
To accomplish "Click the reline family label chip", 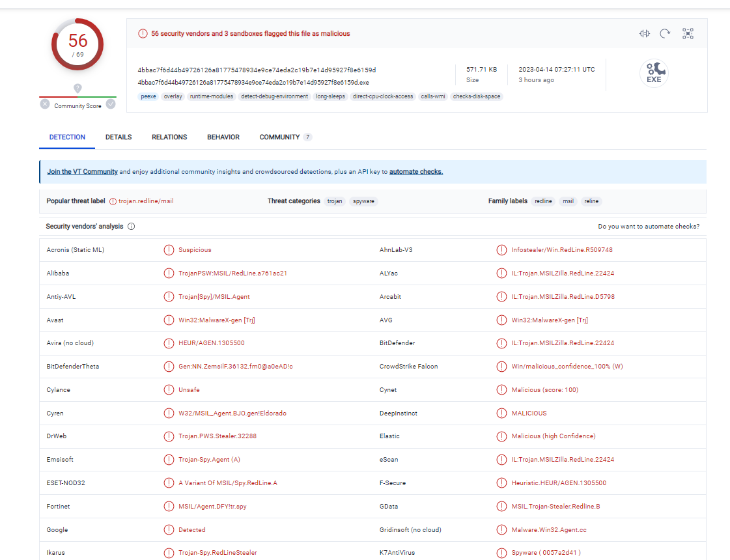I will pos(591,201).
